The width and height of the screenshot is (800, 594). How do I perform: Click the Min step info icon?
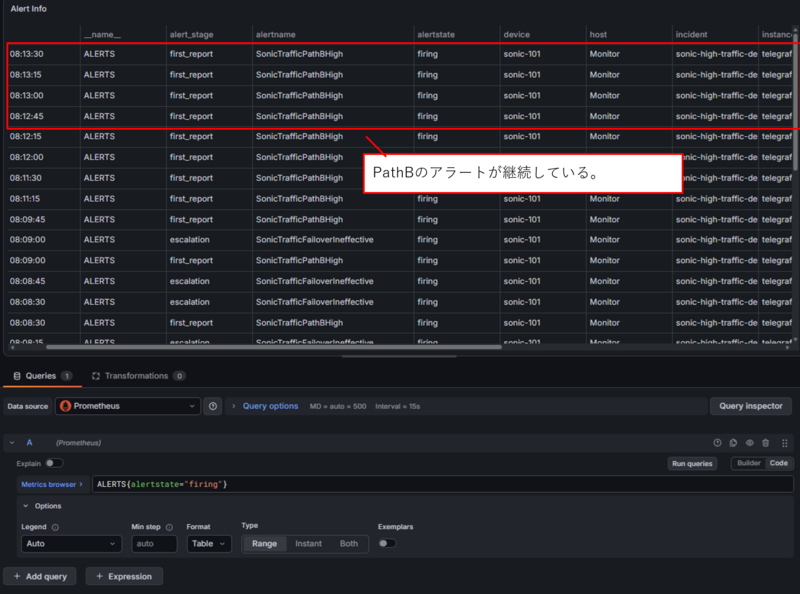tap(169, 527)
